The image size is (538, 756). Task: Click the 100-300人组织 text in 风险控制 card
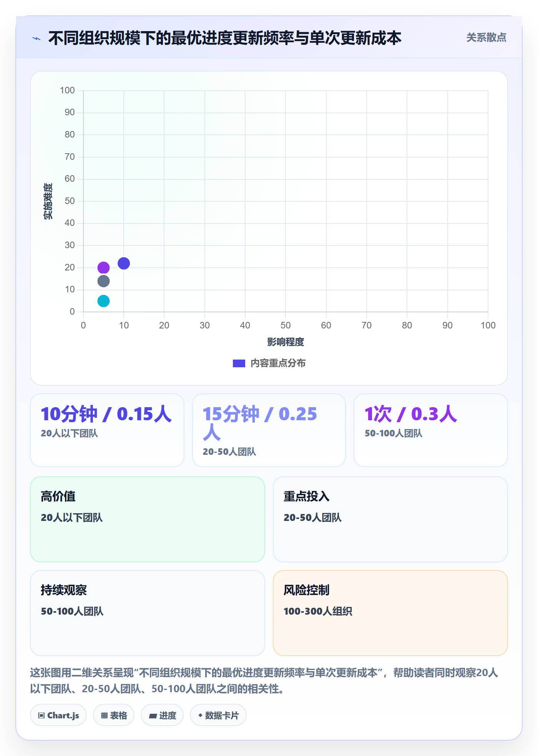[x=318, y=611]
